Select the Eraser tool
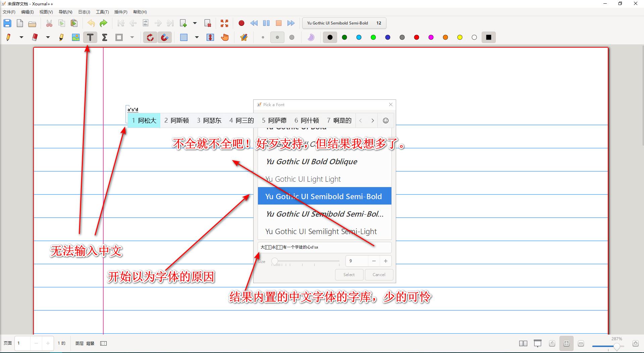The width and height of the screenshot is (644, 353). point(35,37)
